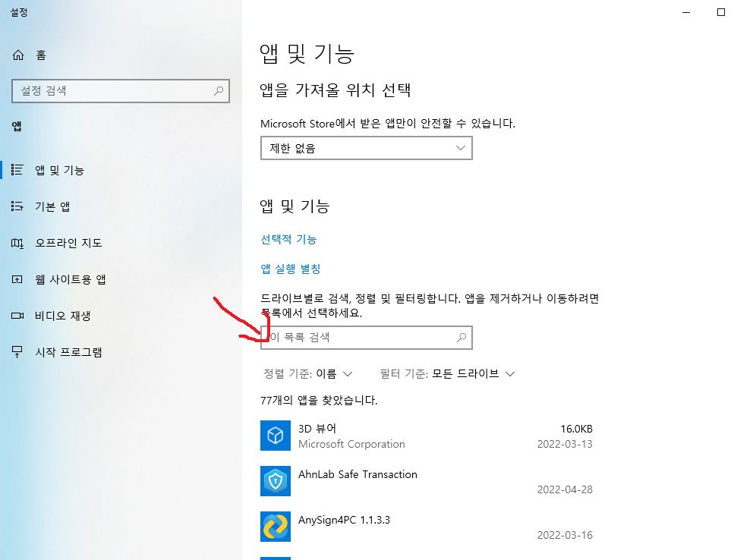Click the Home icon in sidebar
This screenshot has width=734, height=560.
click(18, 55)
